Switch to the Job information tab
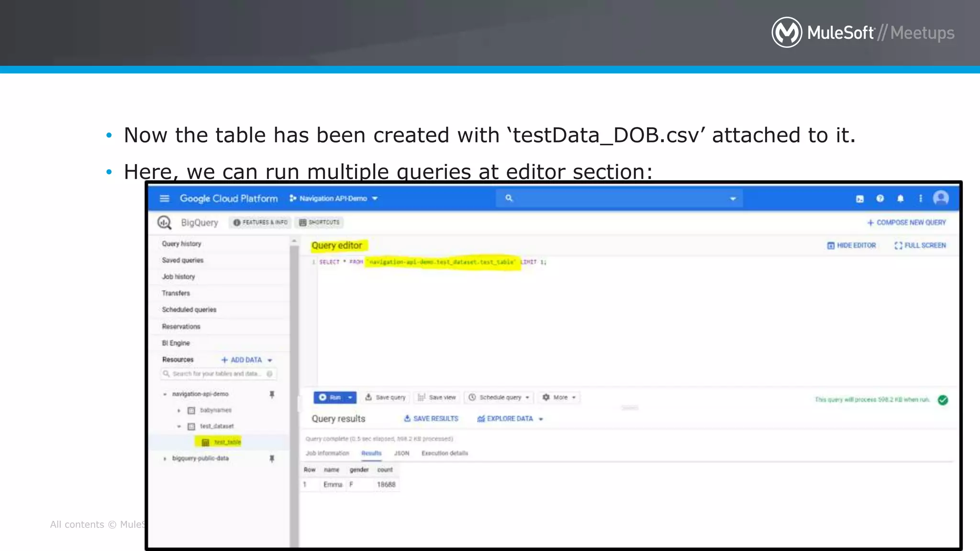The height and width of the screenshot is (551, 980). (x=327, y=453)
